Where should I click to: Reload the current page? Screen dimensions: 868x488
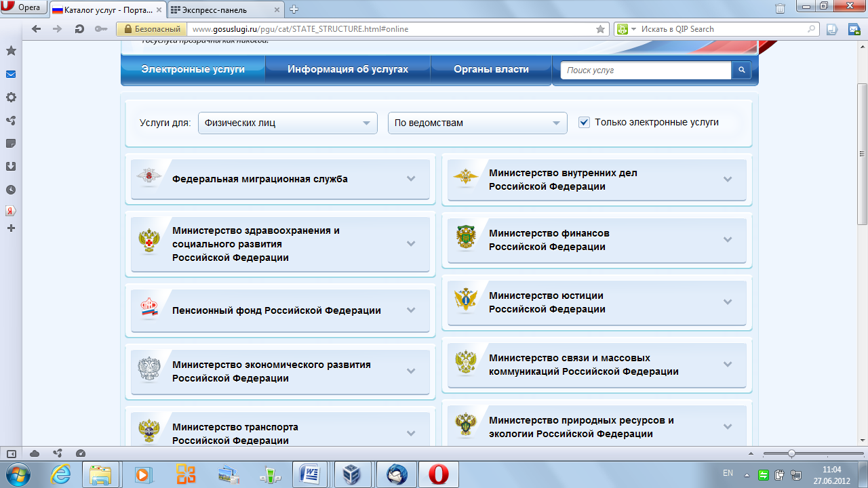[x=79, y=29]
